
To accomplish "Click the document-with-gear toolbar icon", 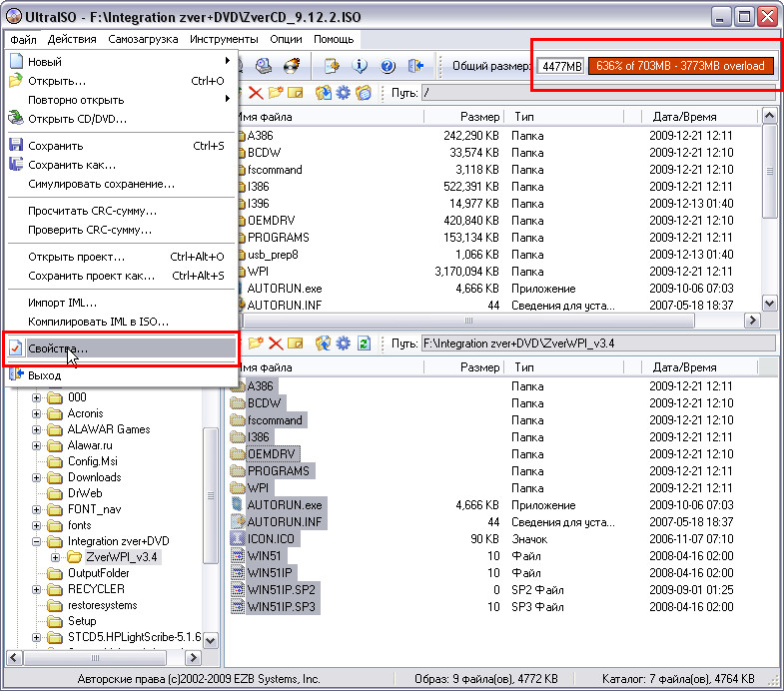I will (x=332, y=66).
